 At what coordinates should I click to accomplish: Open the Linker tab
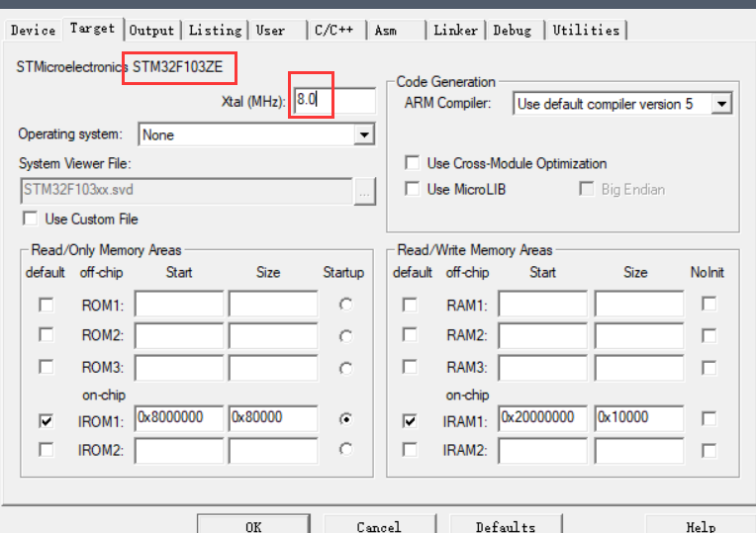(455, 30)
